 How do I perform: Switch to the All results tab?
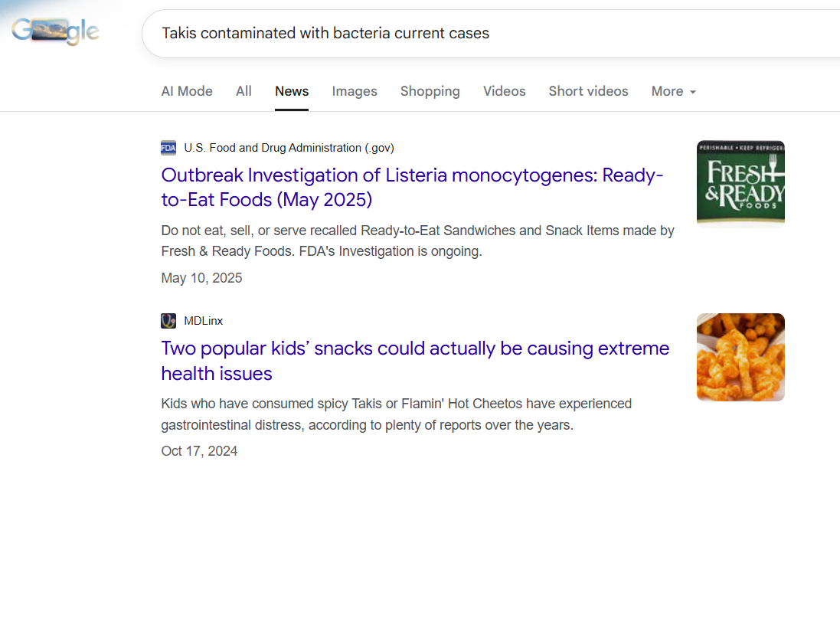coord(243,91)
